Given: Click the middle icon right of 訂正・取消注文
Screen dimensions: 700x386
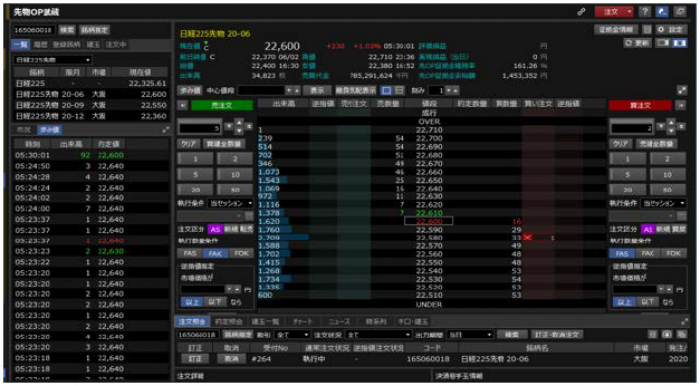Looking at the screenshot, I should click(667, 334).
